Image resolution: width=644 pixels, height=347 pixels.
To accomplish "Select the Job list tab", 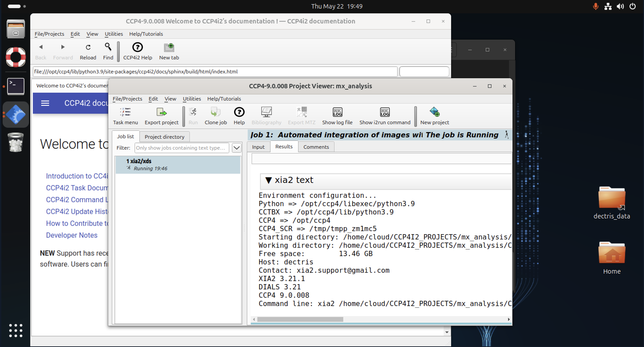I will (126, 136).
